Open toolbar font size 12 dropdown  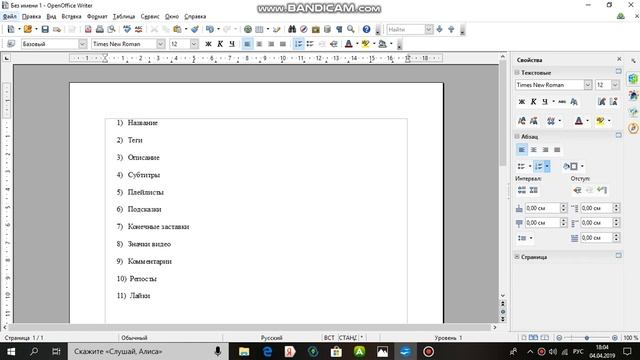[194, 44]
